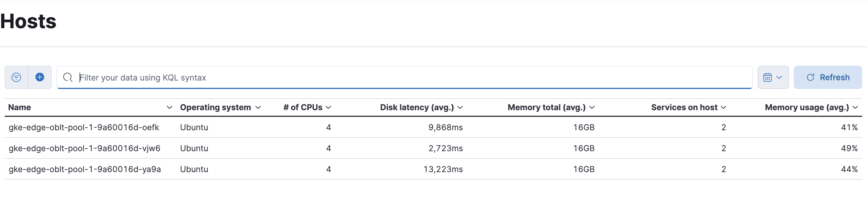Click the Refresh button
Screen dimensions: 868x207
tap(828, 77)
